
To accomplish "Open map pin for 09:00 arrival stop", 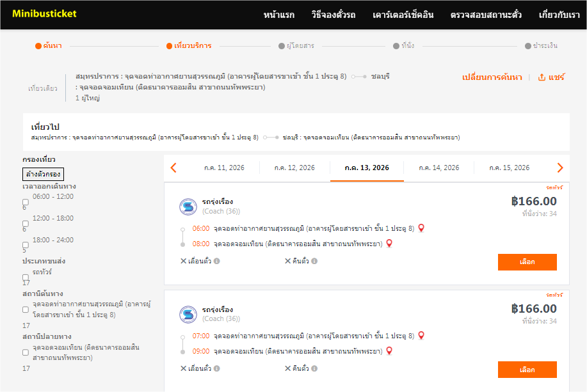I will [x=389, y=351].
